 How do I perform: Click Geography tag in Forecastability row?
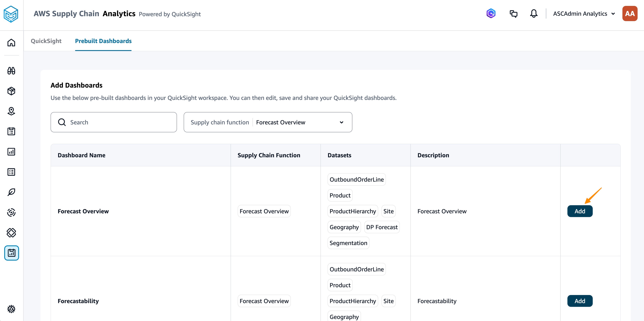pos(344,316)
